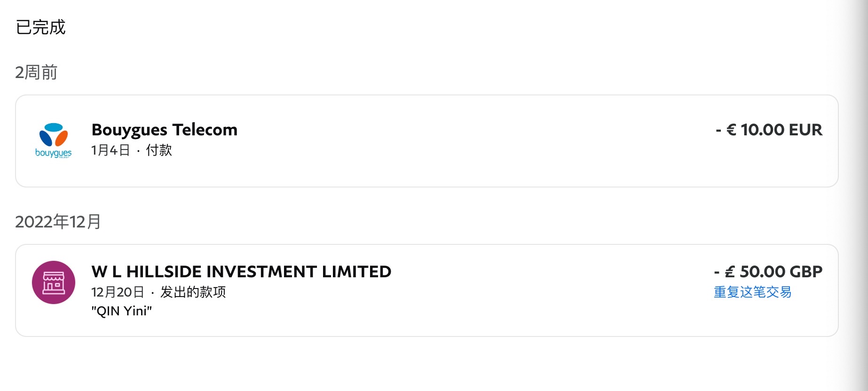Click the 1月4日 date text

click(x=110, y=150)
